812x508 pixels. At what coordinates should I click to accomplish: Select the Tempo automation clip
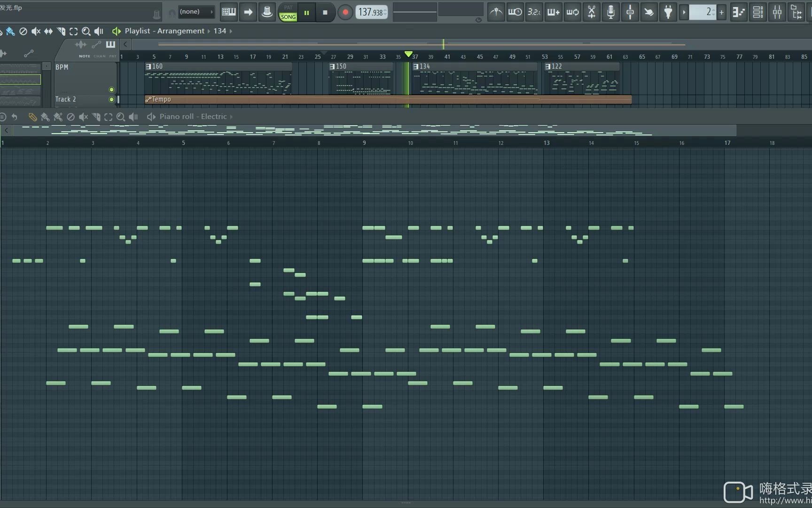tap(388, 99)
